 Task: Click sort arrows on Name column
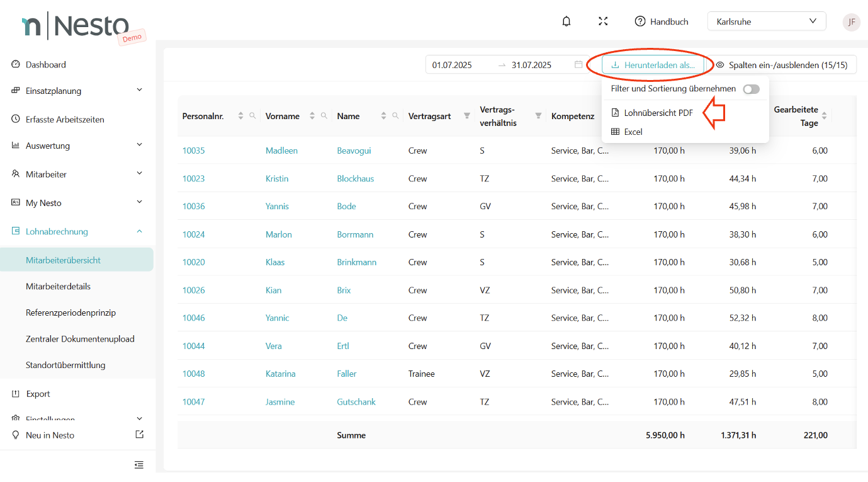[x=383, y=116]
